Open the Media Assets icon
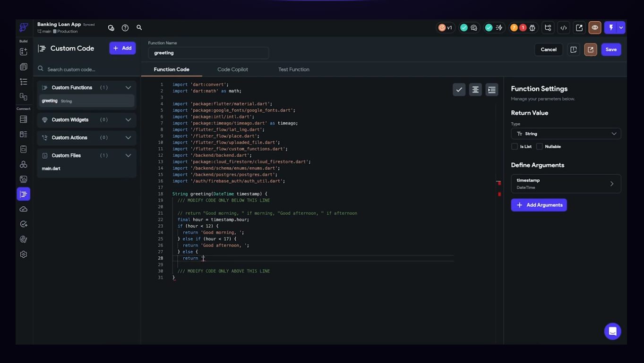This screenshot has height=363, width=644. [x=24, y=179]
